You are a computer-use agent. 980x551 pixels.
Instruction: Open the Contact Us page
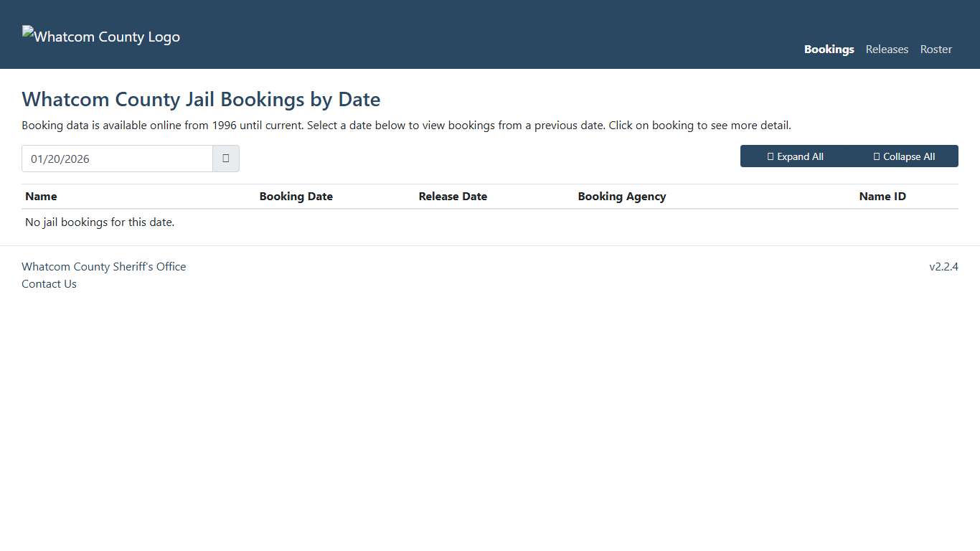[49, 283]
